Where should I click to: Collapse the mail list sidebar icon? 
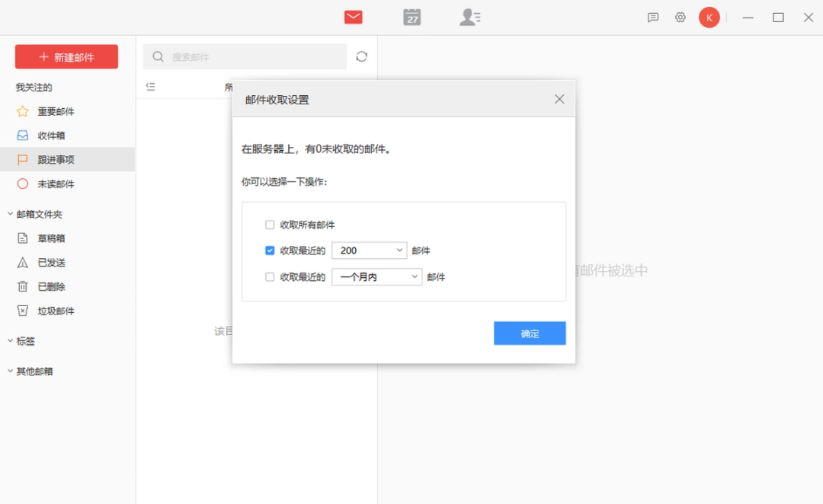(x=151, y=87)
